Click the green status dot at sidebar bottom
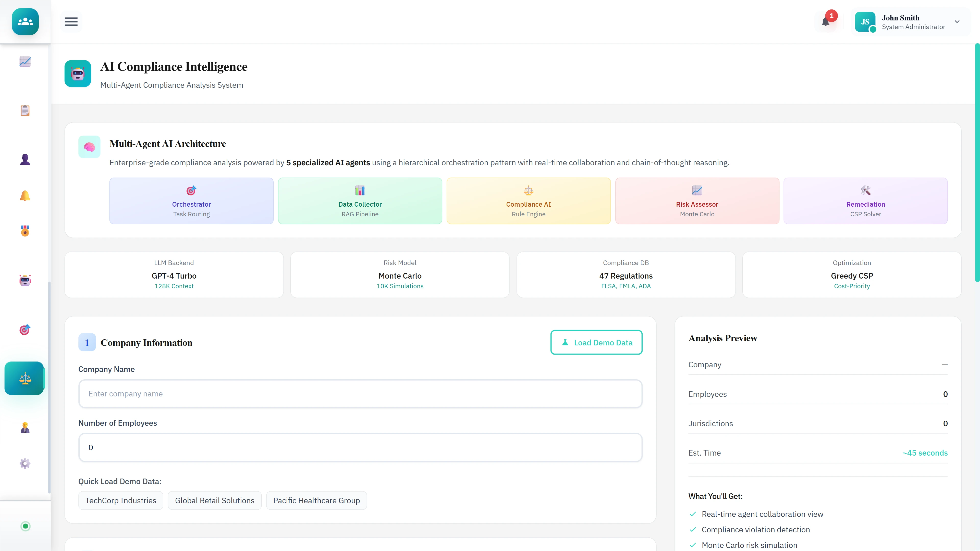The width and height of the screenshot is (980, 551). [25, 526]
